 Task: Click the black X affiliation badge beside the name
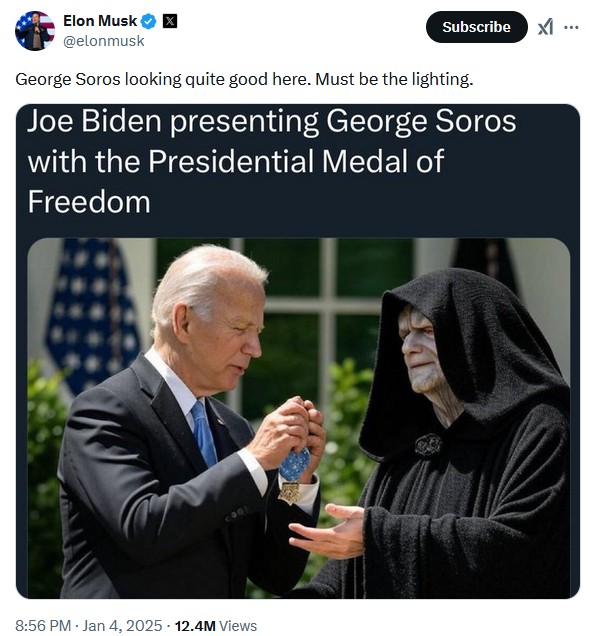click(169, 21)
